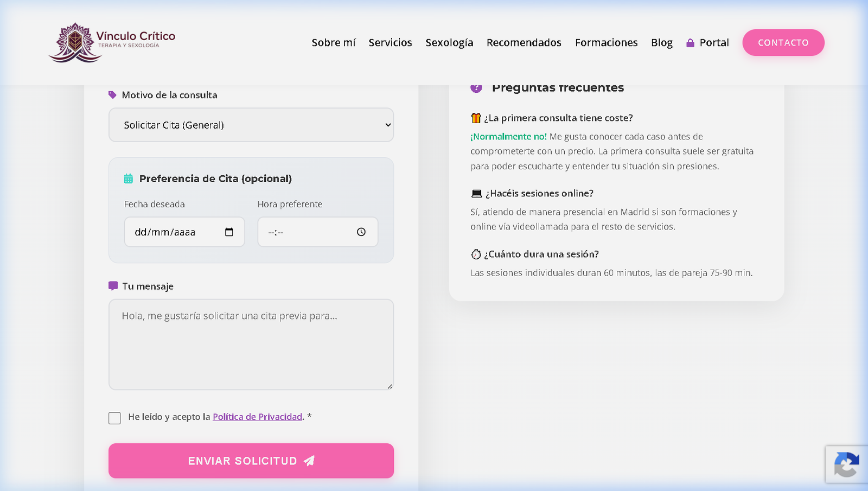
Task: Click the gift icon beside the first consultation question
Action: (x=476, y=118)
